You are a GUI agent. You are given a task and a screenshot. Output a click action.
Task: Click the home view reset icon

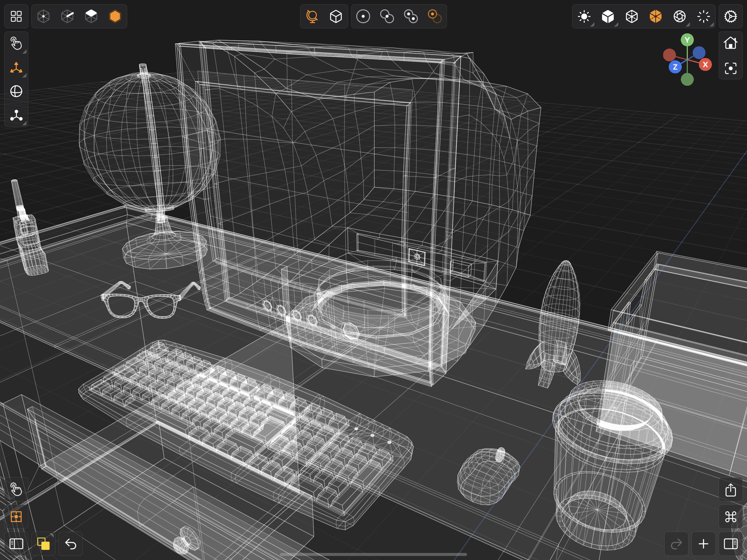tap(731, 43)
